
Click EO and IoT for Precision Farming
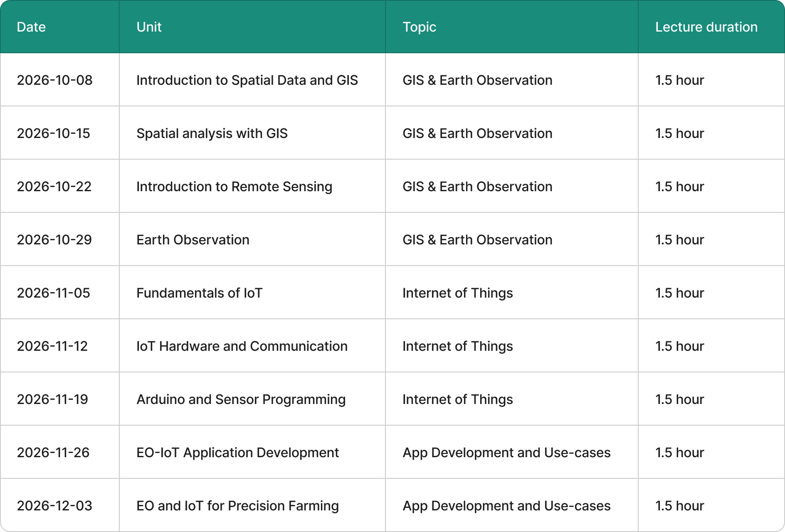(238, 506)
